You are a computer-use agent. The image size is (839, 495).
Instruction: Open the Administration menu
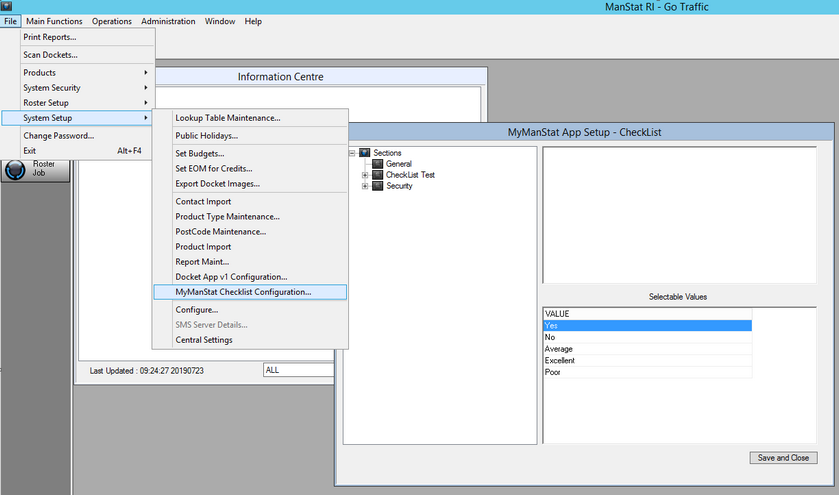tap(168, 21)
